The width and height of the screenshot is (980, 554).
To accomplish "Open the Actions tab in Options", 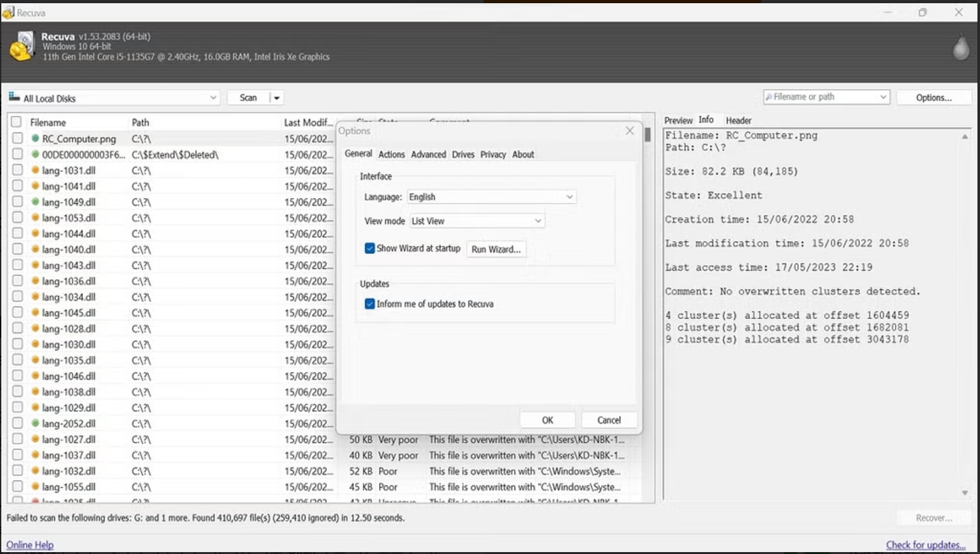I will coord(392,154).
